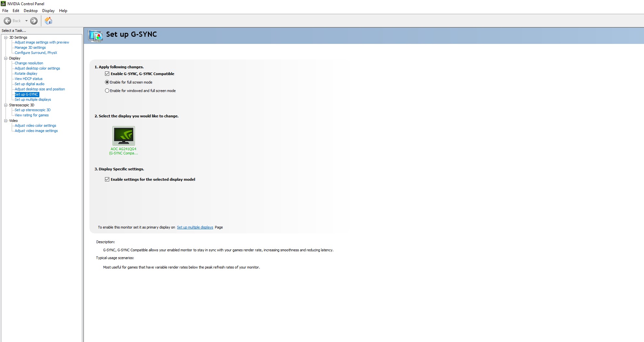The image size is (644, 342).
Task: Open the Desktop menu
Action: tap(31, 11)
